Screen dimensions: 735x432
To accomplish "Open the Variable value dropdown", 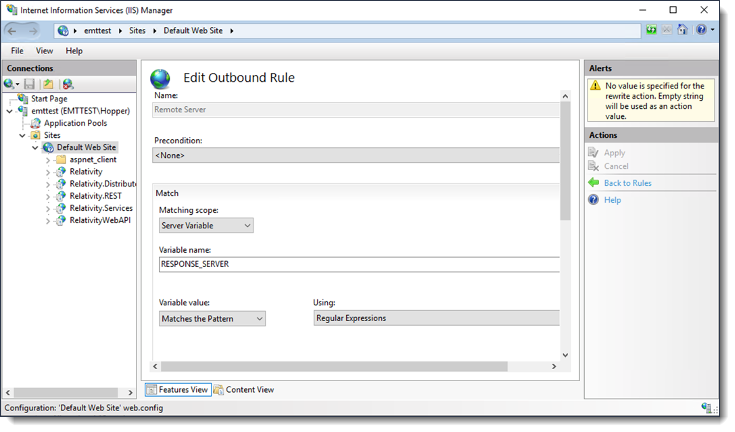I will coord(212,319).
